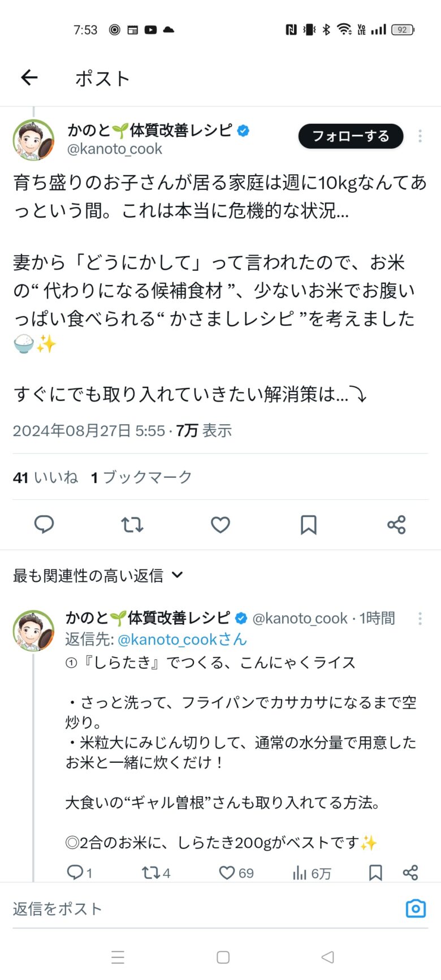Screen dimensions: 441x980
Task: Bookmark the main post
Action: tap(308, 524)
